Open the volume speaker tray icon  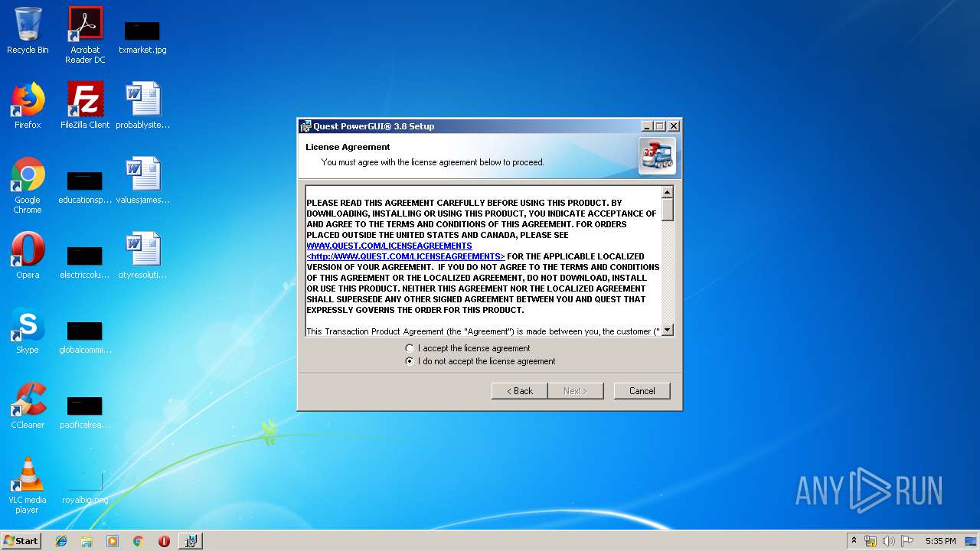point(888,541)
